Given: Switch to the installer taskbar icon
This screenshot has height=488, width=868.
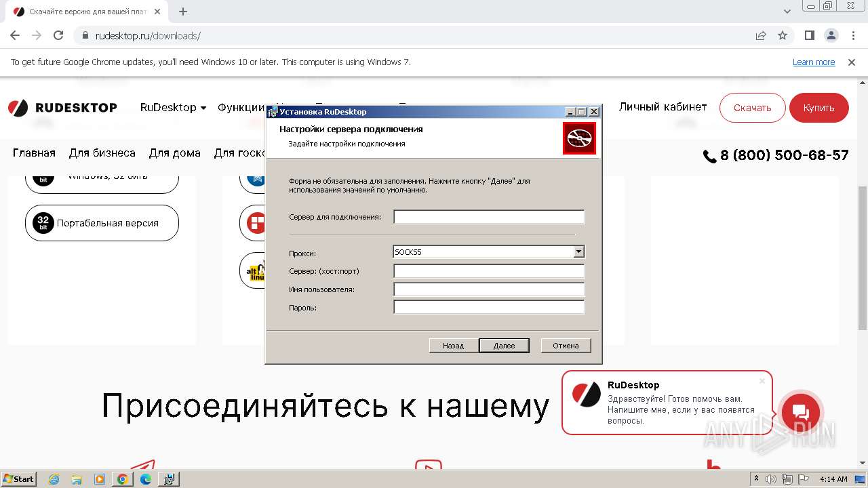Looking at the screenshot, I should click(x=169, y=479).
